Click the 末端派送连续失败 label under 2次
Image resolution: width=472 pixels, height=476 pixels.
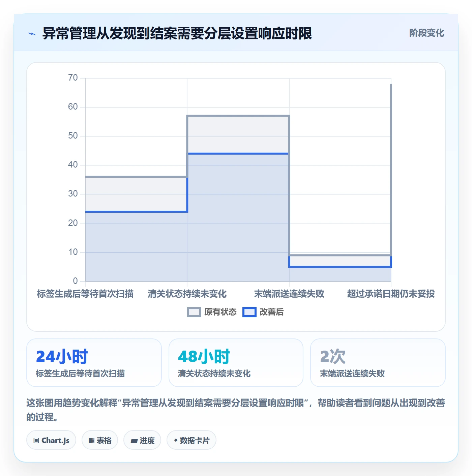click(x=352, y=374)
